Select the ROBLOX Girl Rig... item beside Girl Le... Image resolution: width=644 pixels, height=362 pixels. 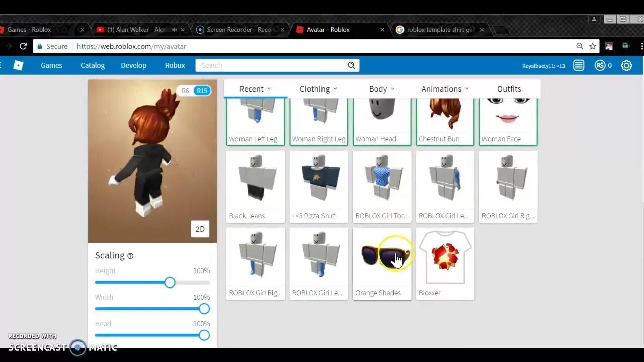click(508, 187)
